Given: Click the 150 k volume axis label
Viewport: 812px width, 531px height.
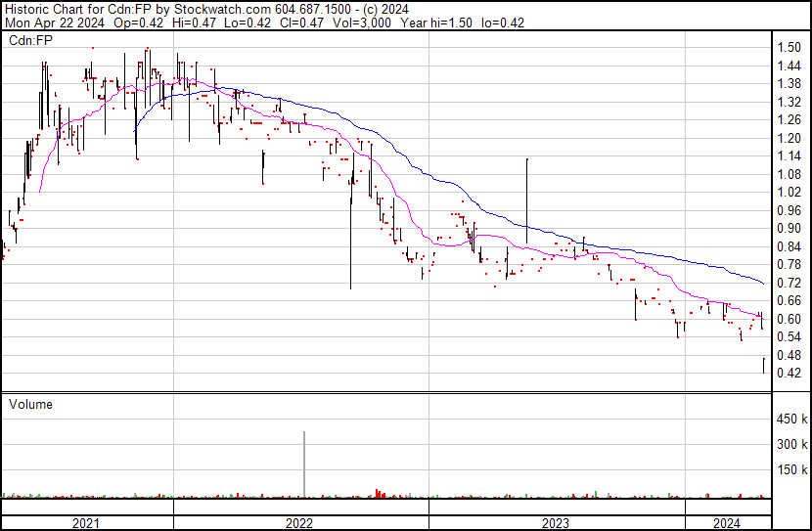Looking at the screenshot, I should pyautogui.click(x=790, y=470).
